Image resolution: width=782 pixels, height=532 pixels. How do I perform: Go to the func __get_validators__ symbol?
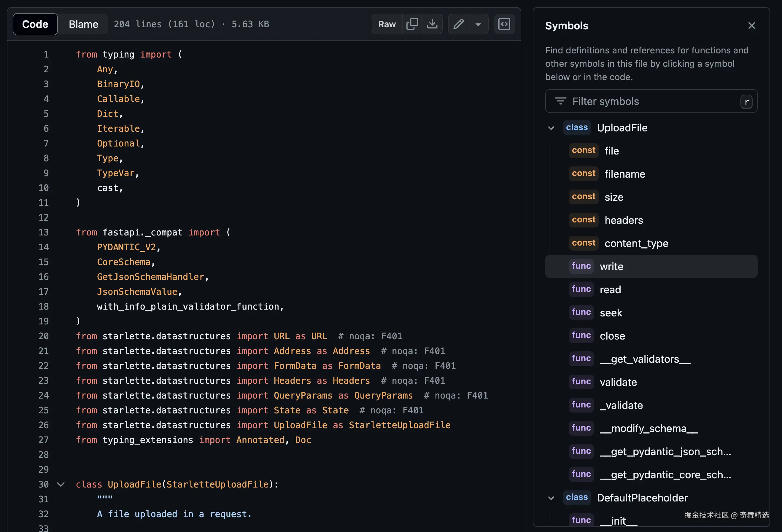pos(645,359)
